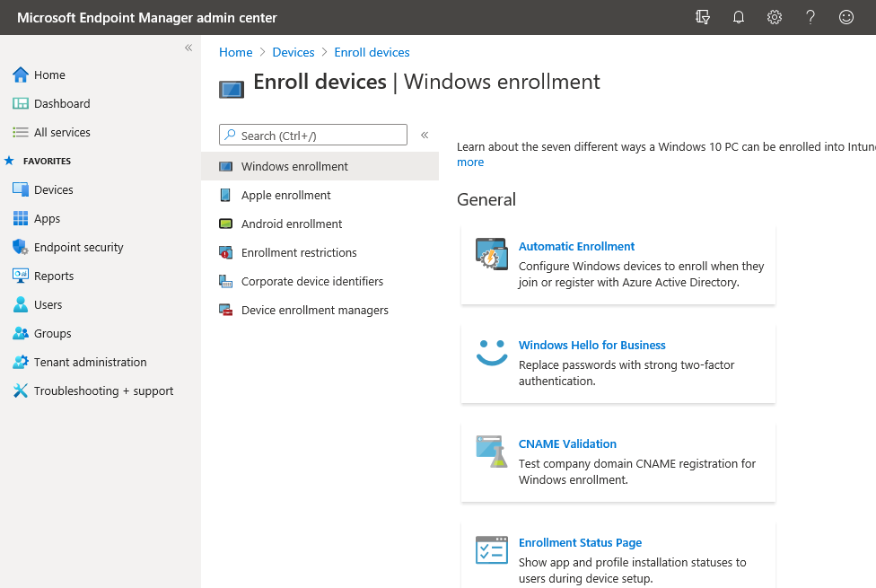Click the Windows Hello smiley icon
Image resolution: width=876 pixels, height=588 pixels.
click(x=491, y=353)
